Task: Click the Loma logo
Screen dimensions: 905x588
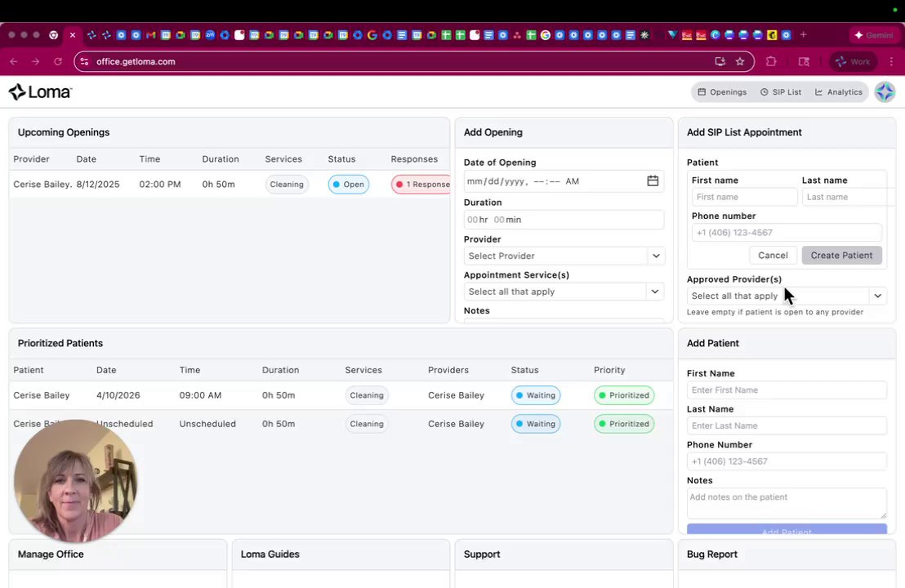Action: (40, 92)
